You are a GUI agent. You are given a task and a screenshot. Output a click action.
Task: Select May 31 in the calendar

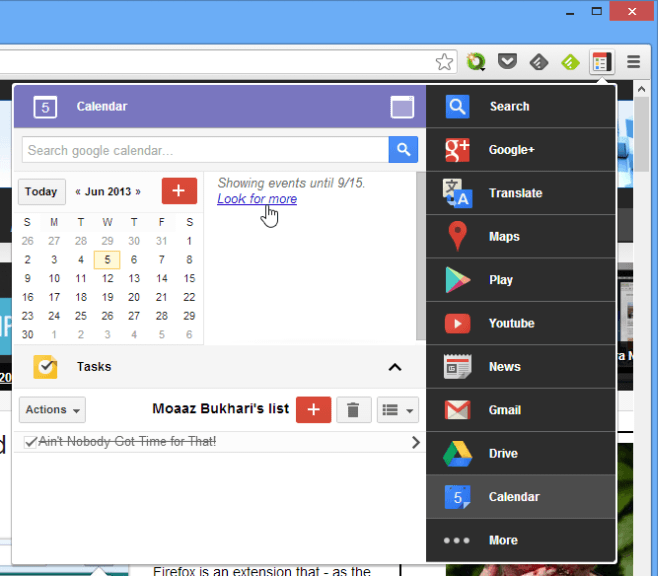coord(162,241)
